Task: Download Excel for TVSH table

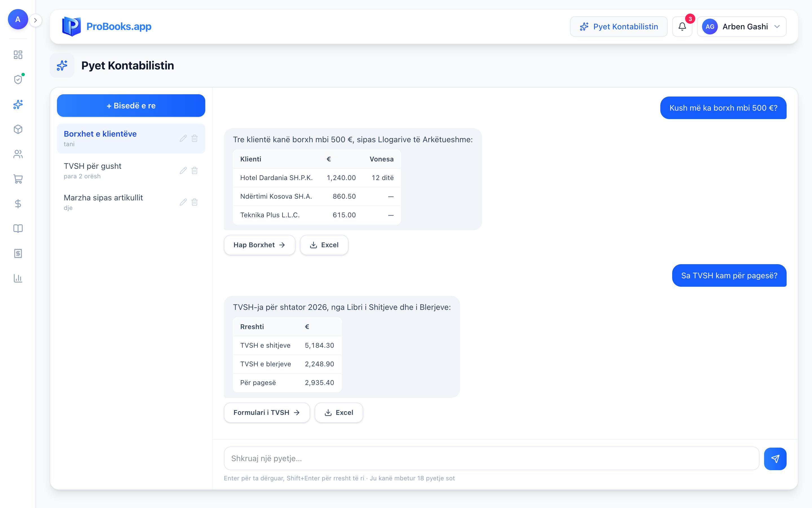Action: 339,413
